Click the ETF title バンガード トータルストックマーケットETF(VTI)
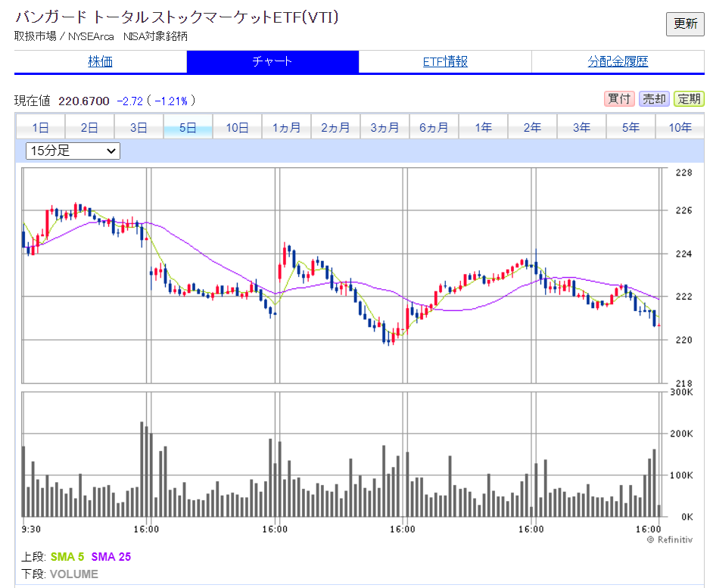The width and height of the screenshot is (713, 588). (177, 17)
